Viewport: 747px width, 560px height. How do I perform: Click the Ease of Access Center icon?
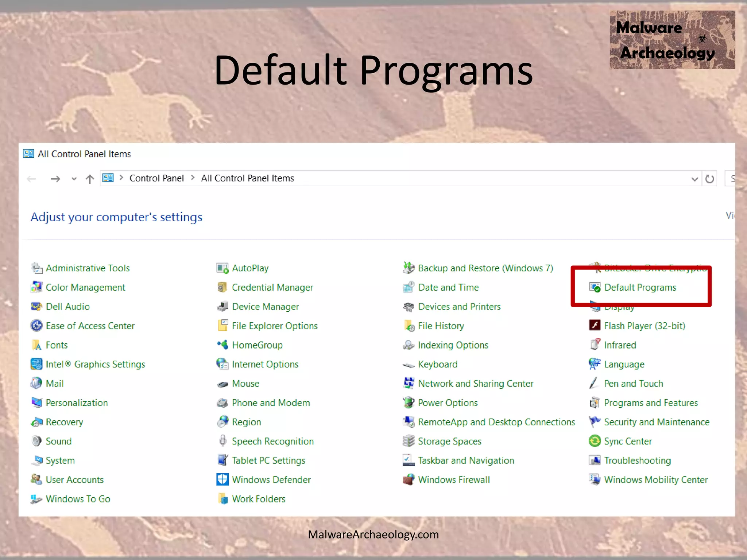click(x=36, y=326)
